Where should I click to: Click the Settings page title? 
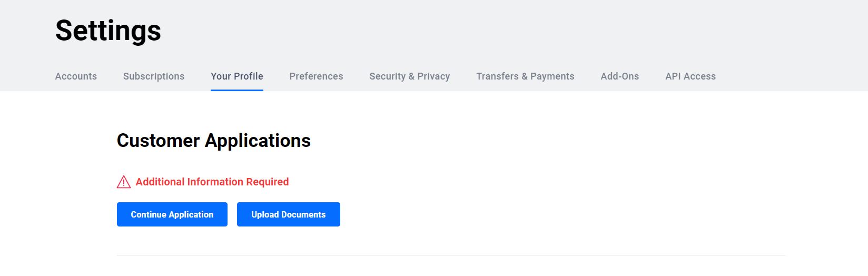click(x=108, y=31)
